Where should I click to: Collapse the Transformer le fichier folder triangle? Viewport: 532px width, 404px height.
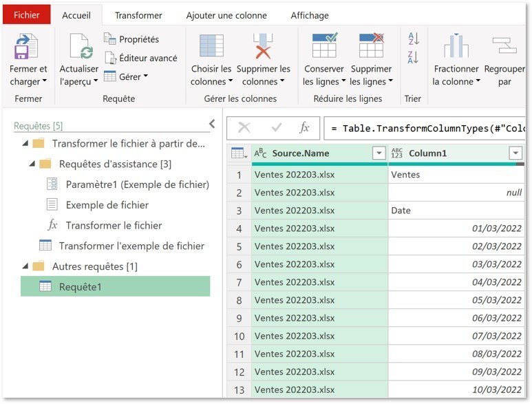tap(25, 143)
